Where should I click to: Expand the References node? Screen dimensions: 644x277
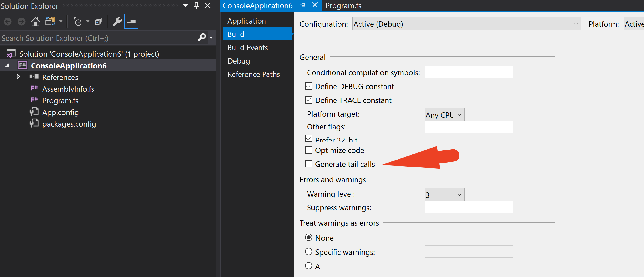click(18, 77)
